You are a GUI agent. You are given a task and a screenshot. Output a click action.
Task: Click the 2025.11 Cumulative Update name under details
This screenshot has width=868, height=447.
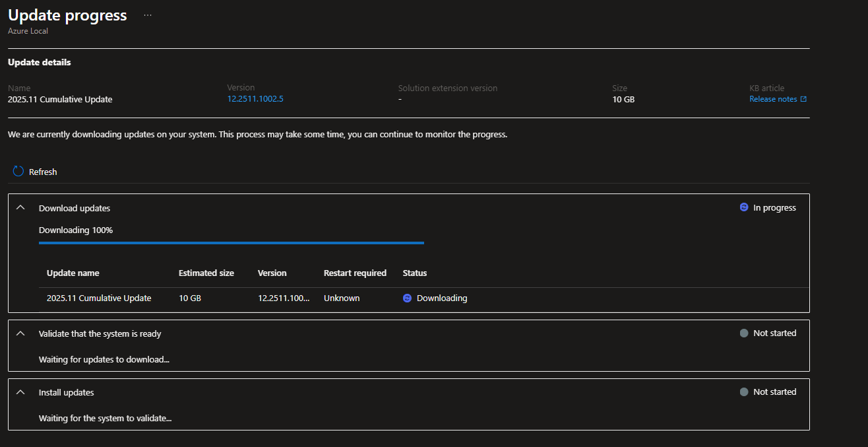pyautogui.click(x=60, y=100)
